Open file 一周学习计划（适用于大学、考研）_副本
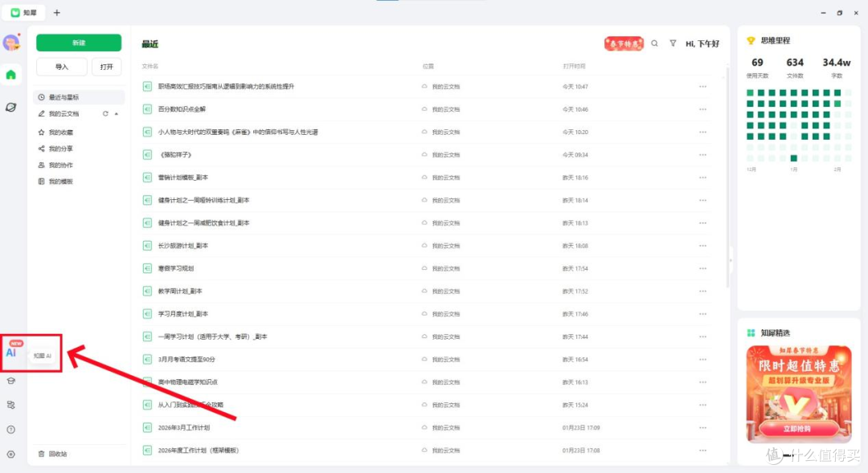Viewport: 868px width, 473px height. click(x=212, y=336)
